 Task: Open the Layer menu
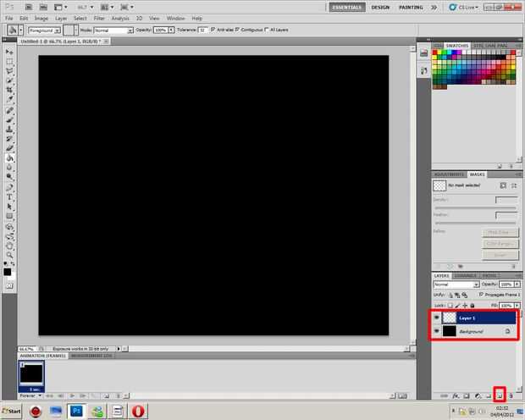pos(61,19)
